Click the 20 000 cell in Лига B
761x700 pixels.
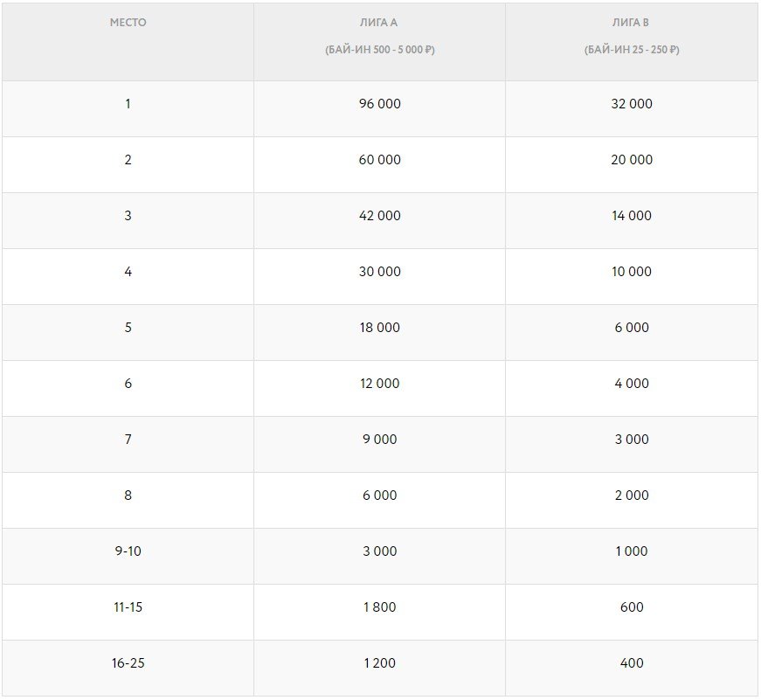tap(631, 160)
